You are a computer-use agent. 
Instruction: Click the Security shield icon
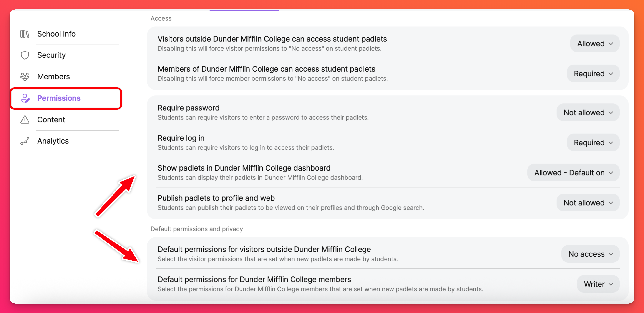25,55
